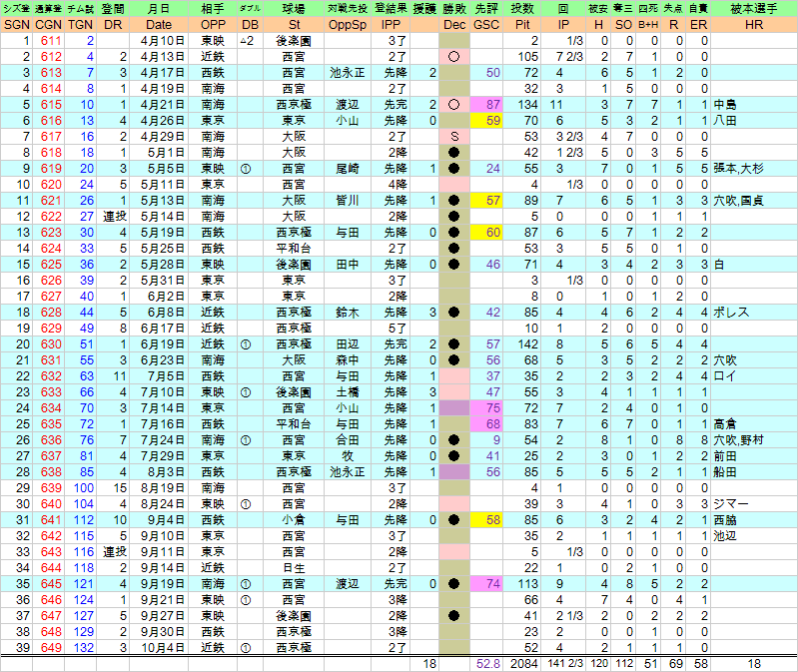Screen dimensions: 798x672
Task: Select total innings cell 141 2/3
Action: [x=565, y=664]
